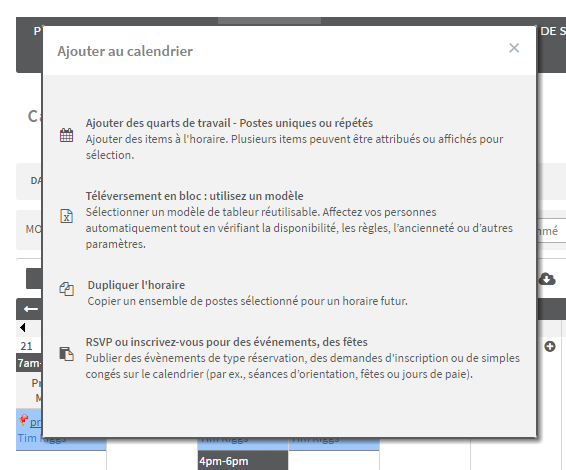Click the spreadsheet upload icon
The height and width of the screenshot is (470, 566).
(x=66, y=216)
